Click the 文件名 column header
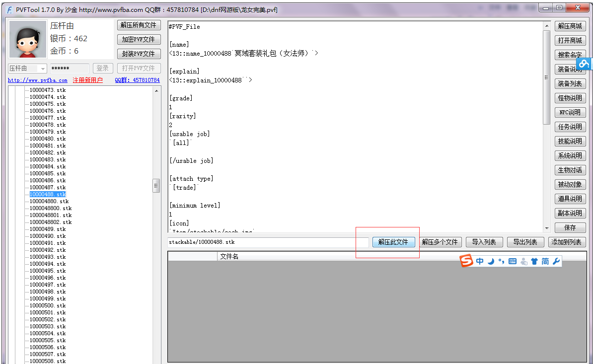 [x=229, y=256]
